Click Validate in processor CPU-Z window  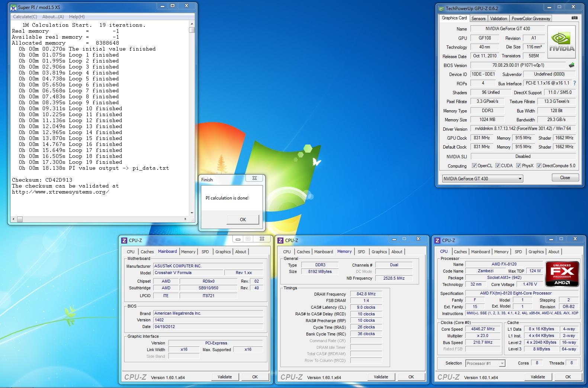(538, 377)
